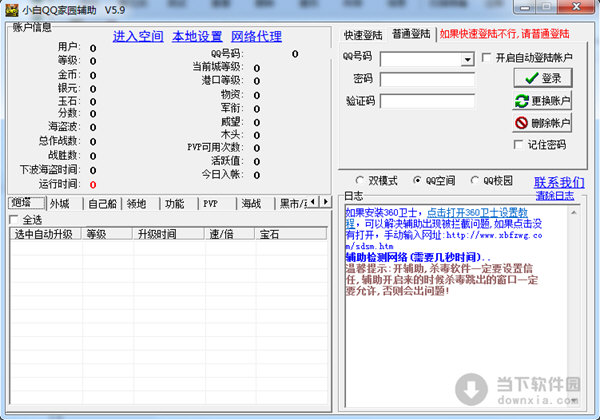The image size is (600, 420).
Task: Click the log scrollbar up arrow
Action: [574, 212]
